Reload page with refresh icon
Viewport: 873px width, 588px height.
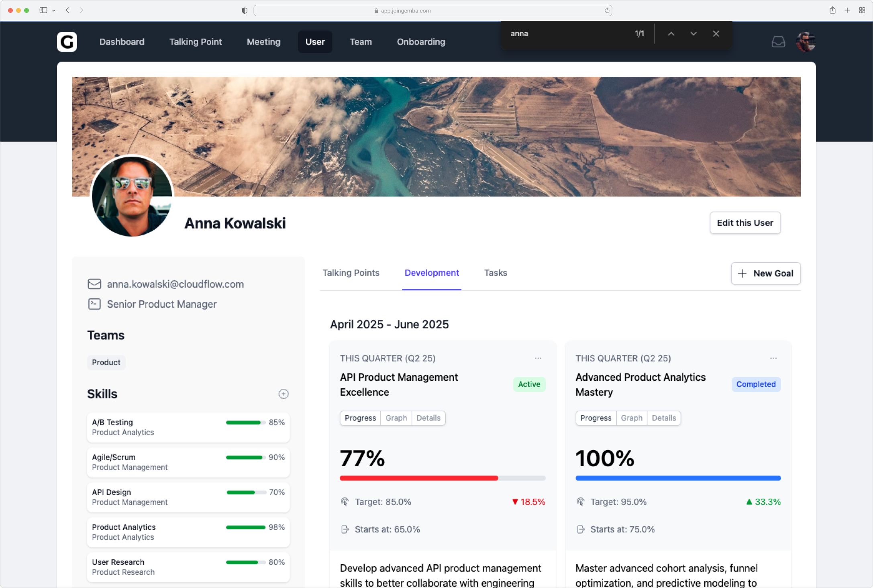[x=607, y=11]
